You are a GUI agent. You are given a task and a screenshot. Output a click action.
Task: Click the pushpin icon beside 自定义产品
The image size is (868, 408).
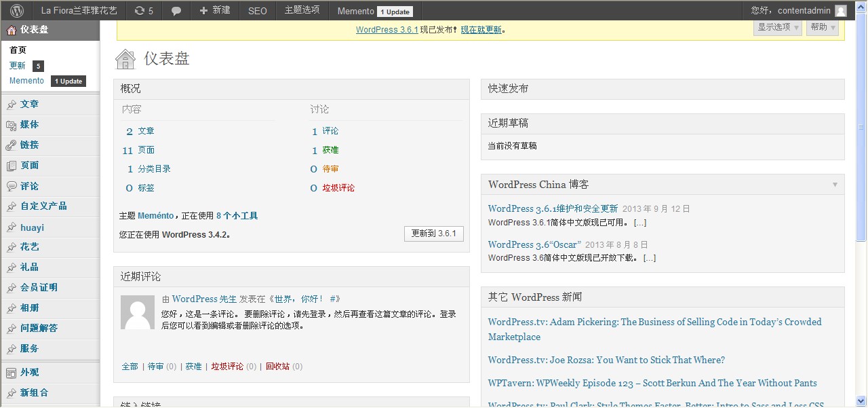11,206
